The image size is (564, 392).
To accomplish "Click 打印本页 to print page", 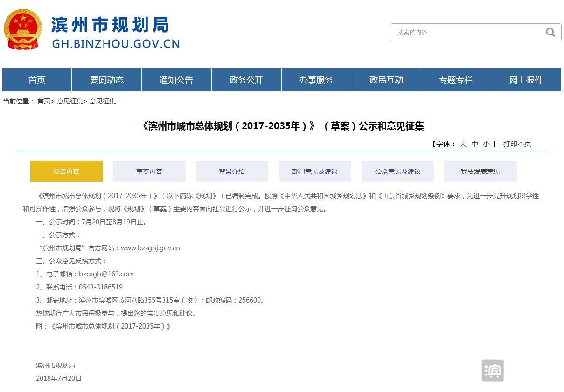I will coord(517,144).
